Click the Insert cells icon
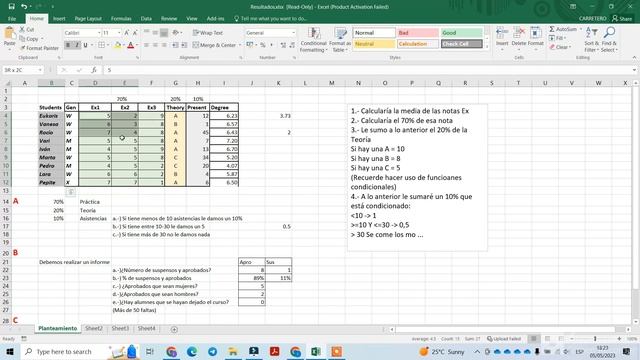Image resolution: width=640 pixels, height=360 pixels. pyautogui.click(x=502, y=33)
